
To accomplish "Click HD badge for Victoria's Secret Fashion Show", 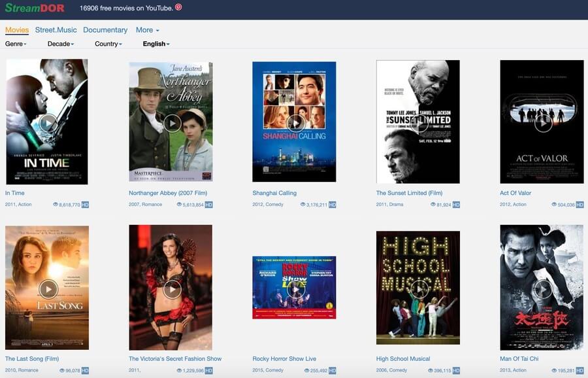I will point(209,371).
